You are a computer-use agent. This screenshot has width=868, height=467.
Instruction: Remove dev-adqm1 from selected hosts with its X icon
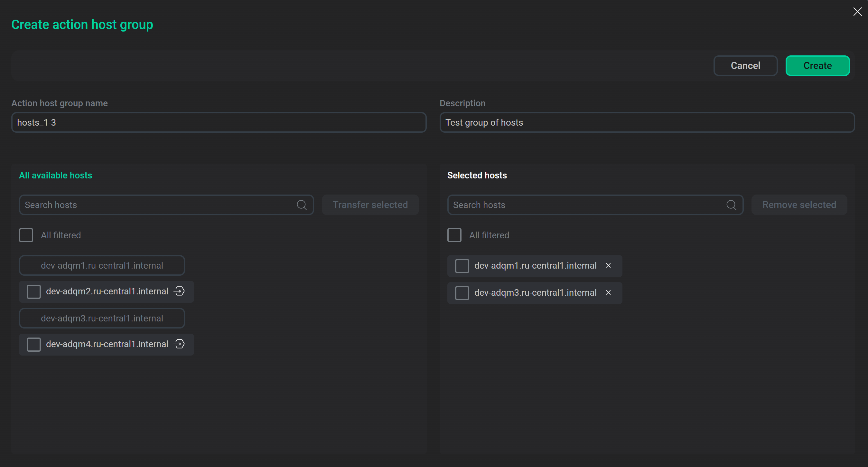pos(608,265)
